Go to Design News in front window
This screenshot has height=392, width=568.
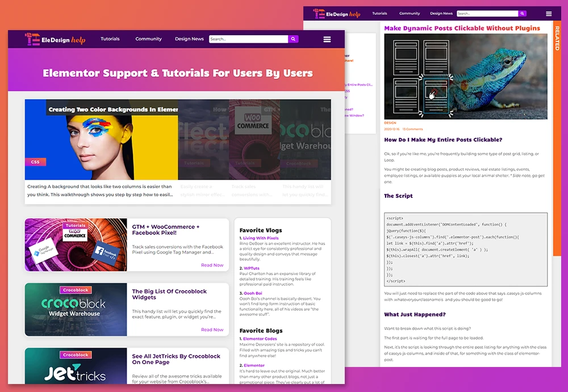189,39
